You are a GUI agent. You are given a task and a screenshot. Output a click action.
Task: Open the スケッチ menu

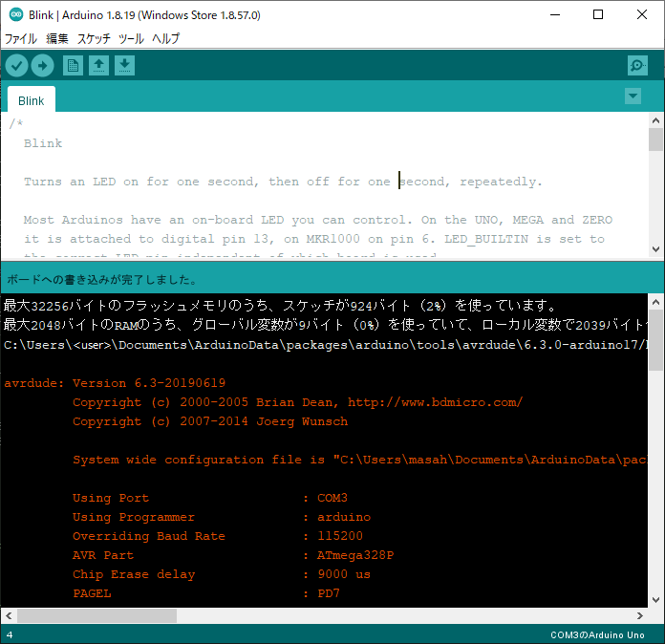click(94, 38)
